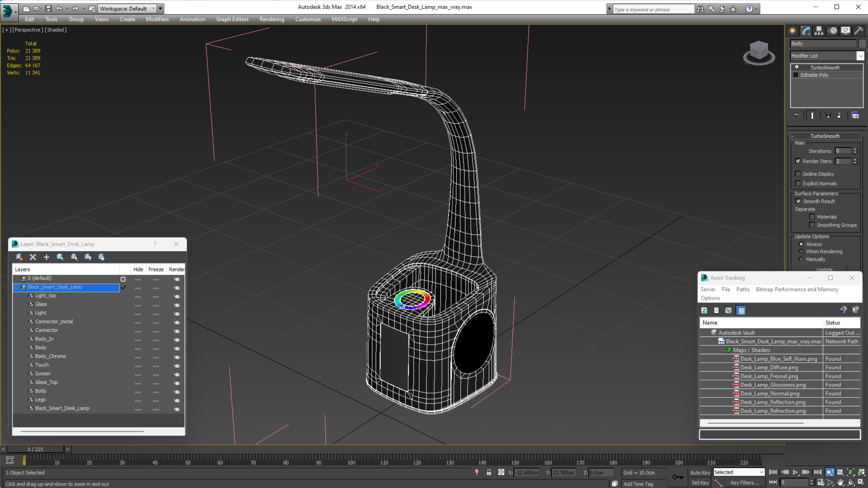Image resolution: width=868 pixels, height=488 pixels.
Task: Click Create New Layer icon in Layer dialog
Action: click(x=19, y=257)
